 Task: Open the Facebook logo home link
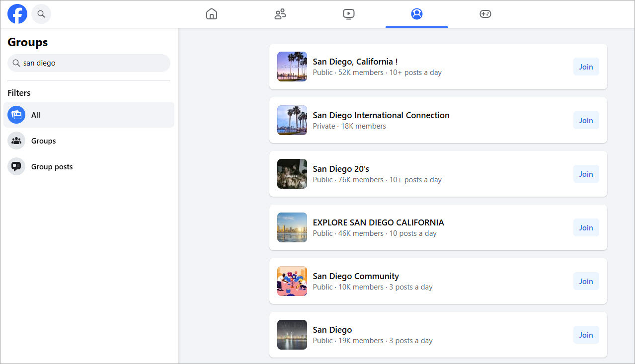(x=17, y=14)
